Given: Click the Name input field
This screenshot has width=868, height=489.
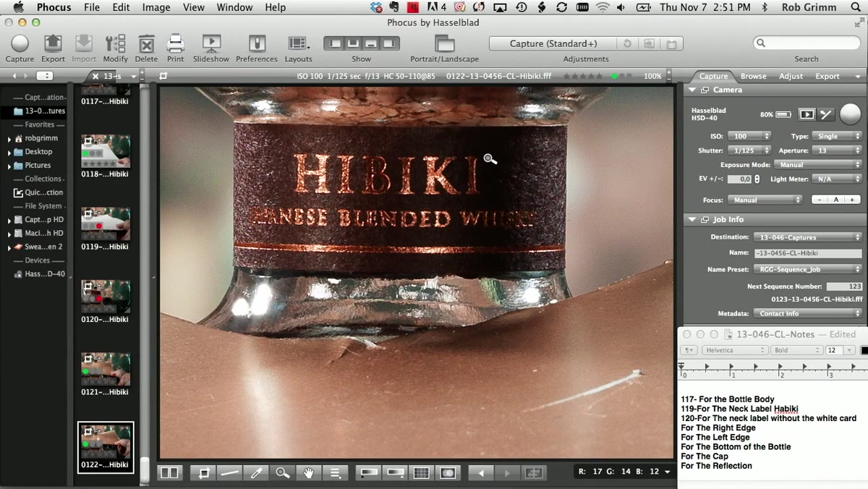Looking at the screenshot, I should coord(807,253).
